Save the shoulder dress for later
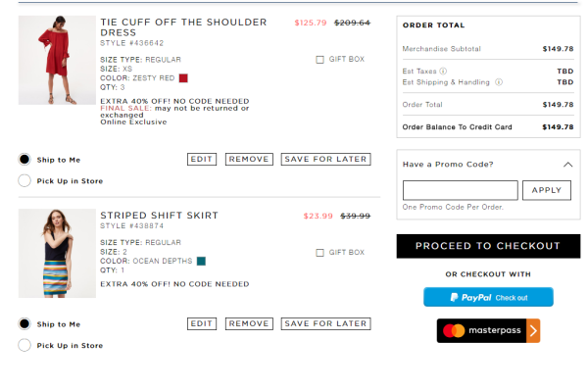Screen dimensions: 588x390 click(x=326, y=159)
